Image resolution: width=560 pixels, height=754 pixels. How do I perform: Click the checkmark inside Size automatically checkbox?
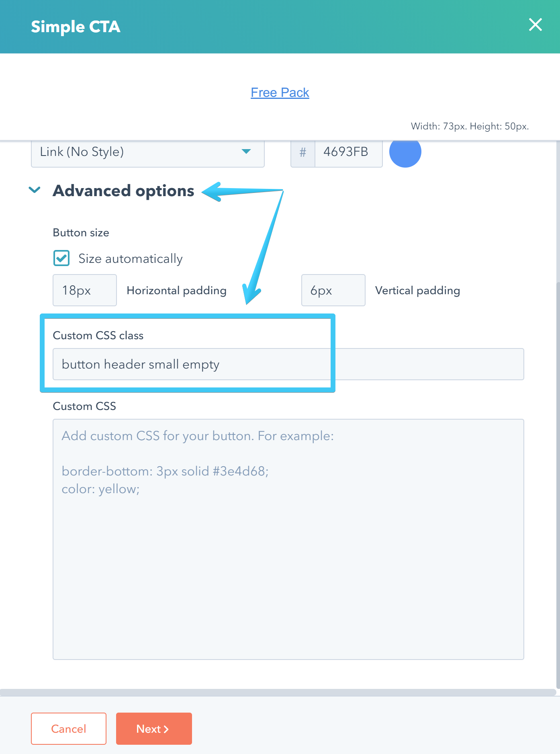61,258
